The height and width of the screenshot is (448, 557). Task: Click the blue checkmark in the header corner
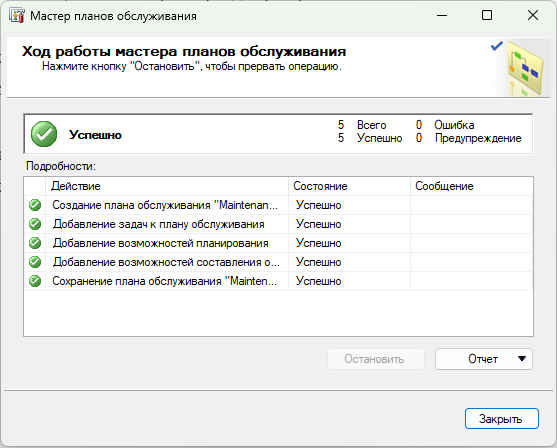497,46
